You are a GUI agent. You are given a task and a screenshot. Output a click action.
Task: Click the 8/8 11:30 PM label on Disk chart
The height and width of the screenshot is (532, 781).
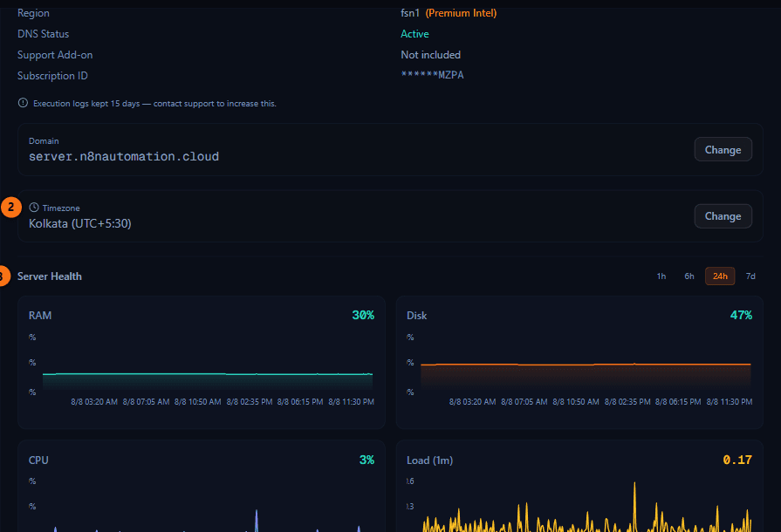(730, 401)
